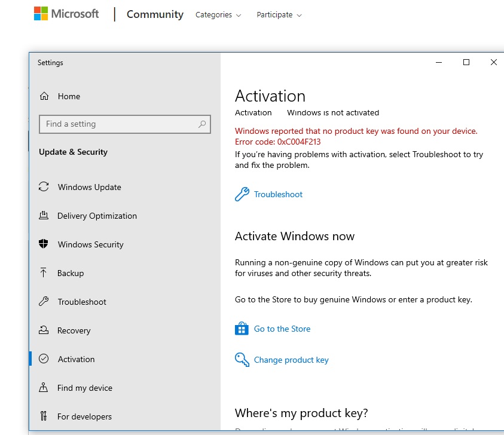Expand the Categories dropdown
Screen dimensions: 504x435
click(218, 15)
